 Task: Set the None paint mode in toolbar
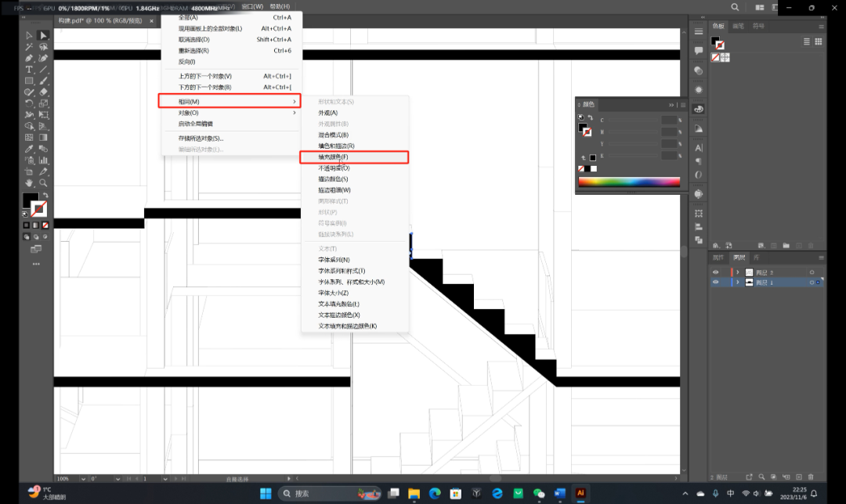click(45, 225)
